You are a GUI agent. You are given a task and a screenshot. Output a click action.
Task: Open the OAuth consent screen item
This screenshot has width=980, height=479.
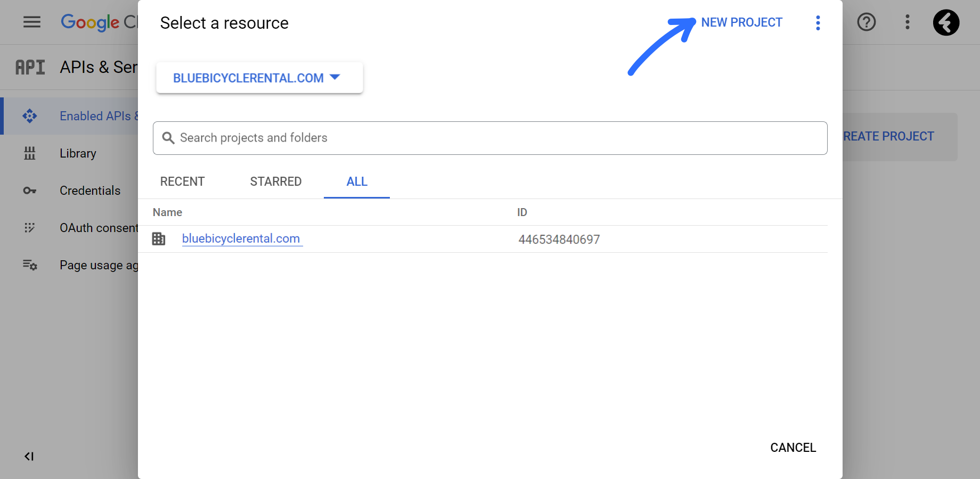tap(99, 228)
